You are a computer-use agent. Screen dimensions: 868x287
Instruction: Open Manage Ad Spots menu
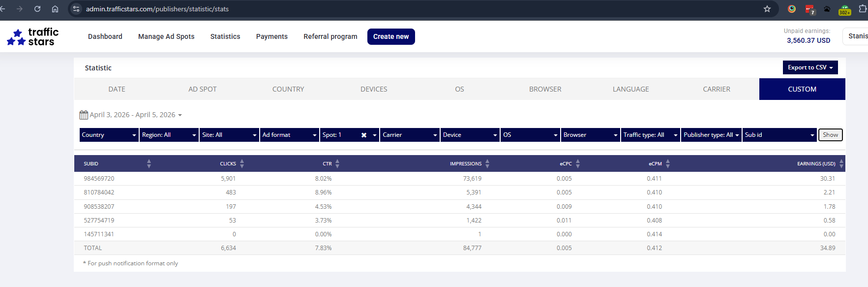(x=166, y=36)
